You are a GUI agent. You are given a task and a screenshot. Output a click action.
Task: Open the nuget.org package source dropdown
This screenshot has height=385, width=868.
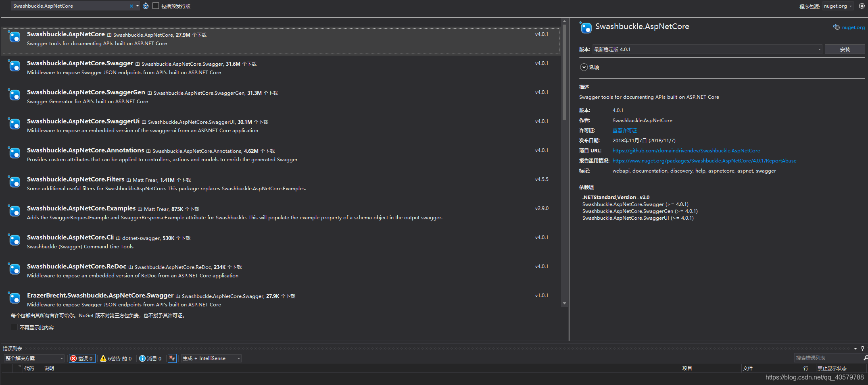click(x=838, y=6)
